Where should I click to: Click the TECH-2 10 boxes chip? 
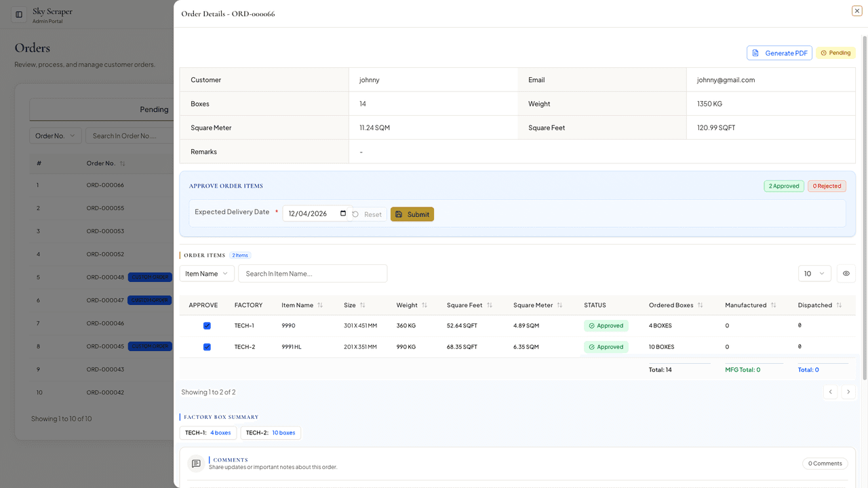(271, 432)
